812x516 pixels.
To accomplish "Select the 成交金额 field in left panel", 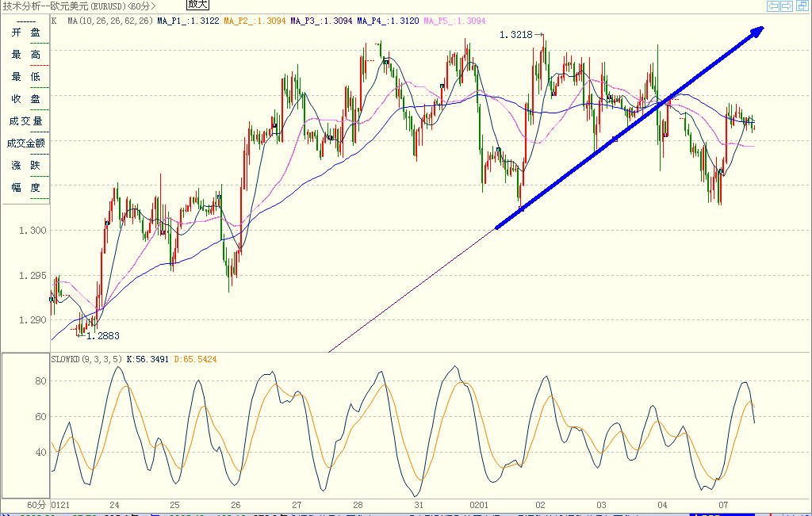I will [x=26, y=143].
